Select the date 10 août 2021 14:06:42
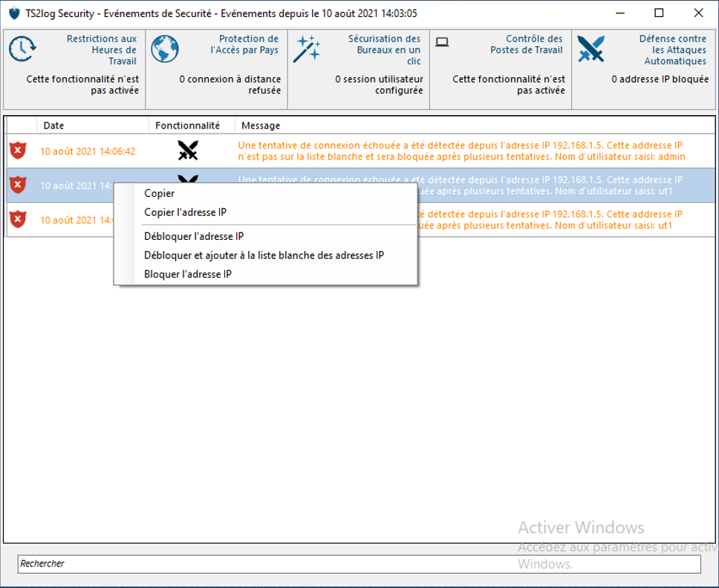Image resolution: width=719 pixels, height=588 pixels. pyautogui.click(x=88, y=151)
